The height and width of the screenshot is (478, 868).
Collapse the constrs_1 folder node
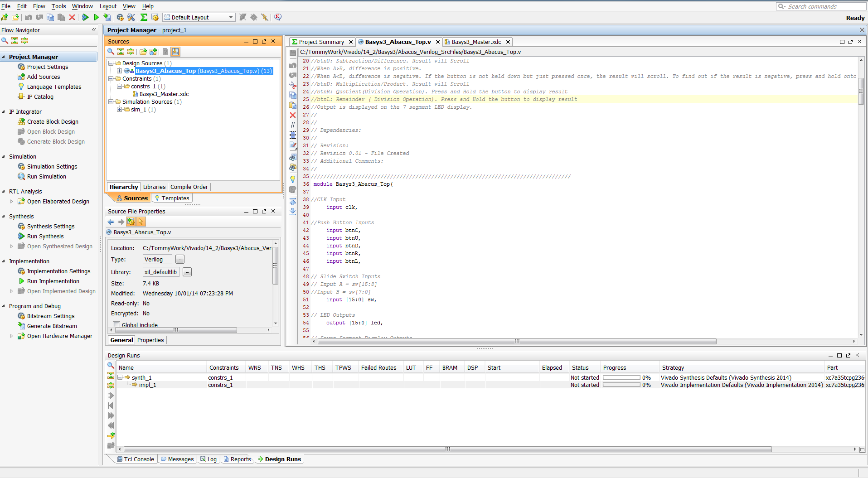(x=119, y=86)
